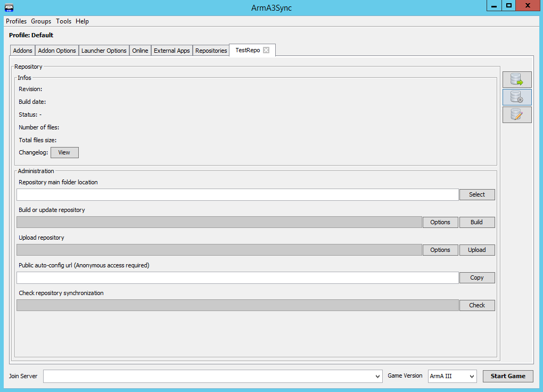
Task: Click the 'Number of files:' label
Action: point(39,127)
